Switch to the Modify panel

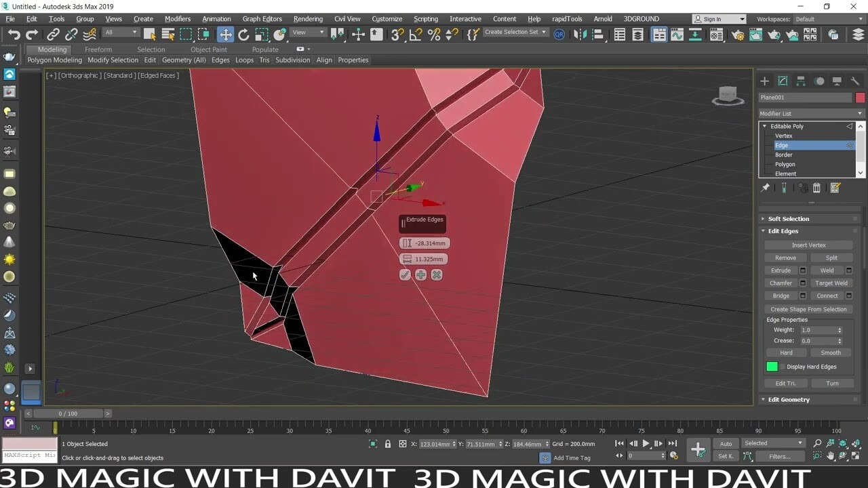coord(783,81)
